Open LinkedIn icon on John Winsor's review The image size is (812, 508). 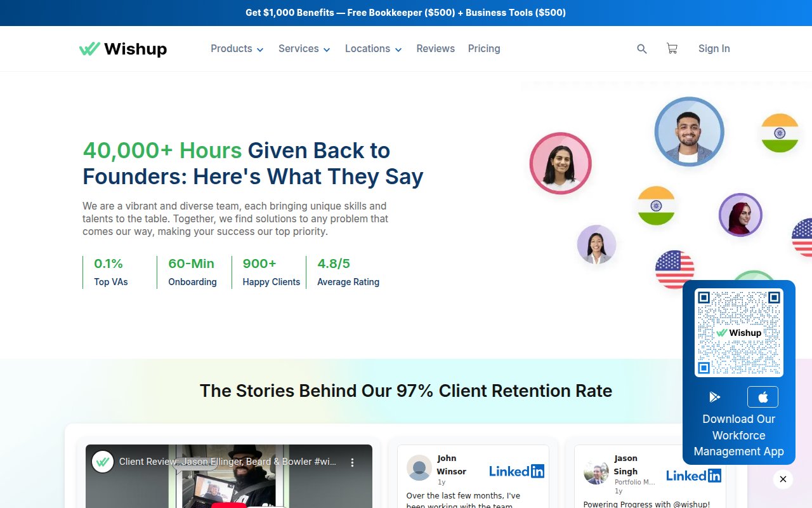[x=516, y=471]
